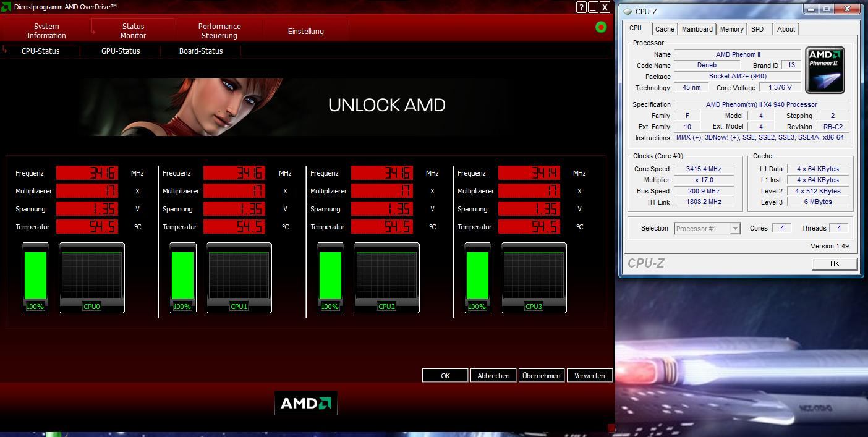Click the Technology value 45 nm
Image resolution: width=868 pixels, height=437 pixels.
point(691,88)
